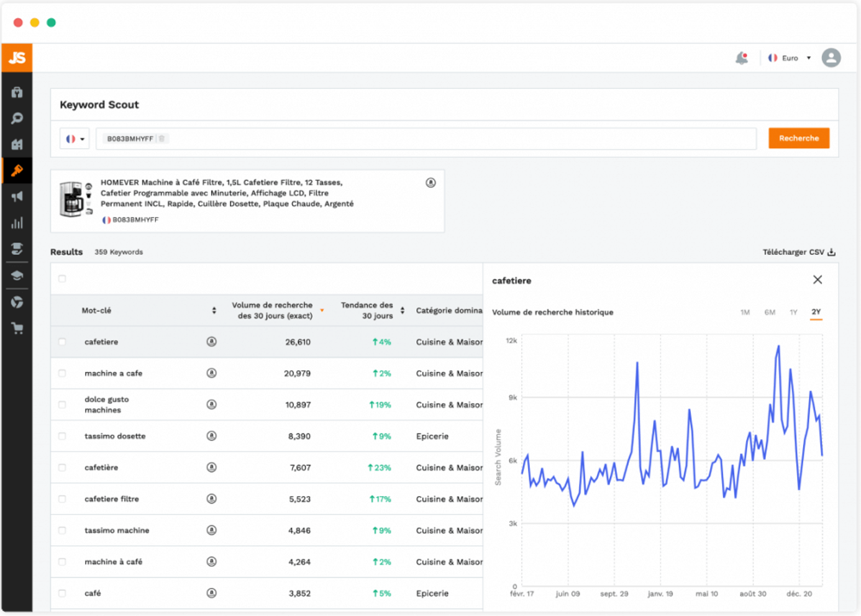Click Amazon icon in cafetière row
861x616 pixels.
[x=211, y=467]
